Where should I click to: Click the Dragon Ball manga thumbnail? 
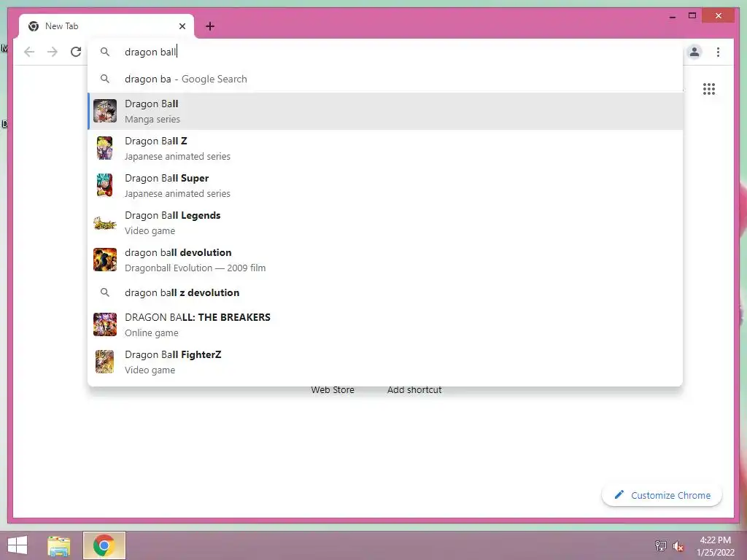pos(105,111)
